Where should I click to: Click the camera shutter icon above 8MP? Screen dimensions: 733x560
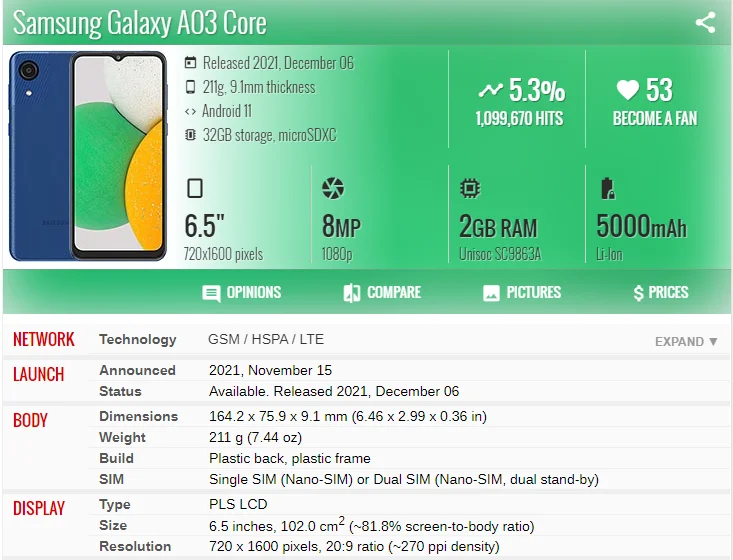(x=333, y=188)
